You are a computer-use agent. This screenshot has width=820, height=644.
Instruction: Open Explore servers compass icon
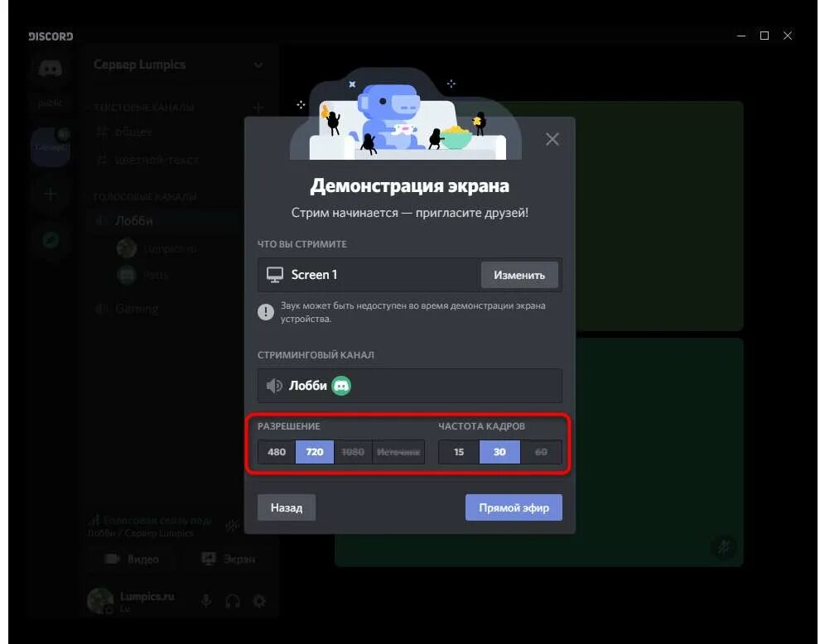coord(51,240)
